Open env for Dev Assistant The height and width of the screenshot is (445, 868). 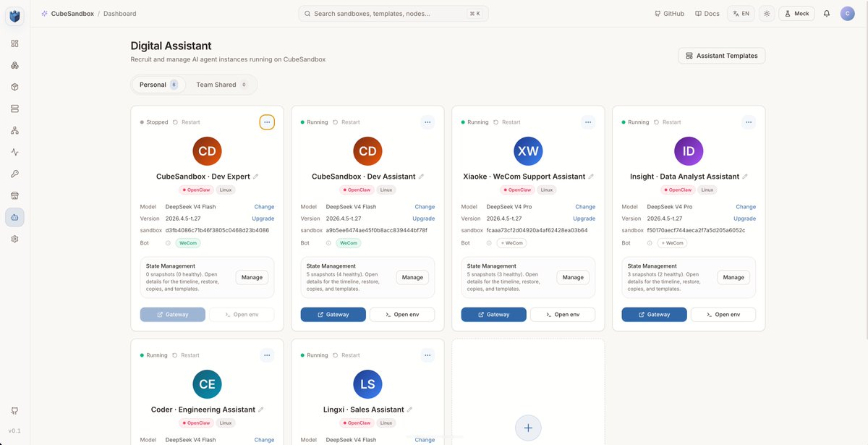pyautogui.click(x=402, y=315)
